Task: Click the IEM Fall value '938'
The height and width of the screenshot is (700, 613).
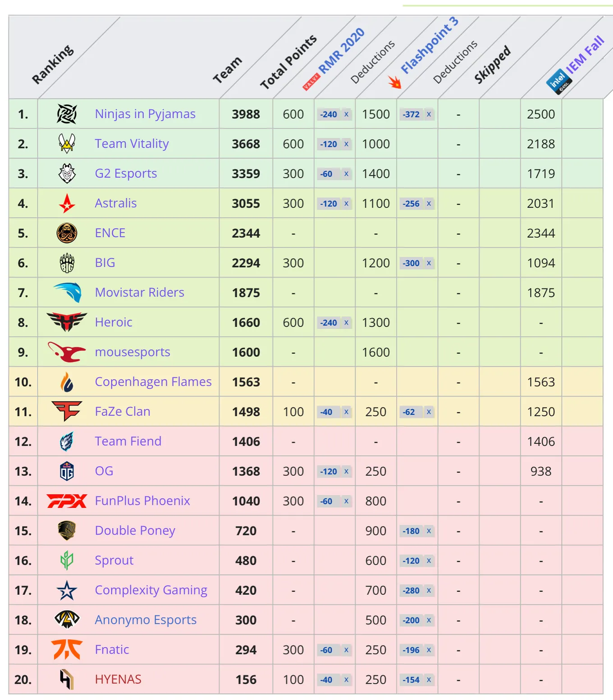Action: tap(541, 471)
